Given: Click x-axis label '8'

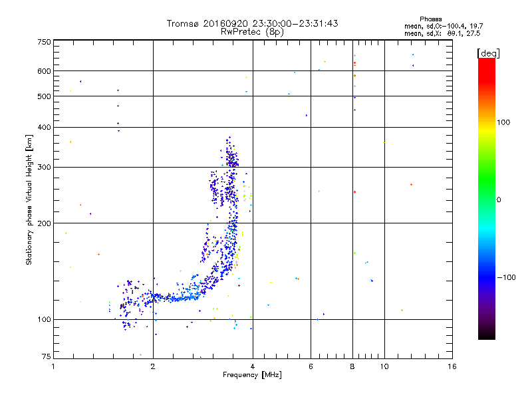Looking at the screenshot, I should 352,366.
